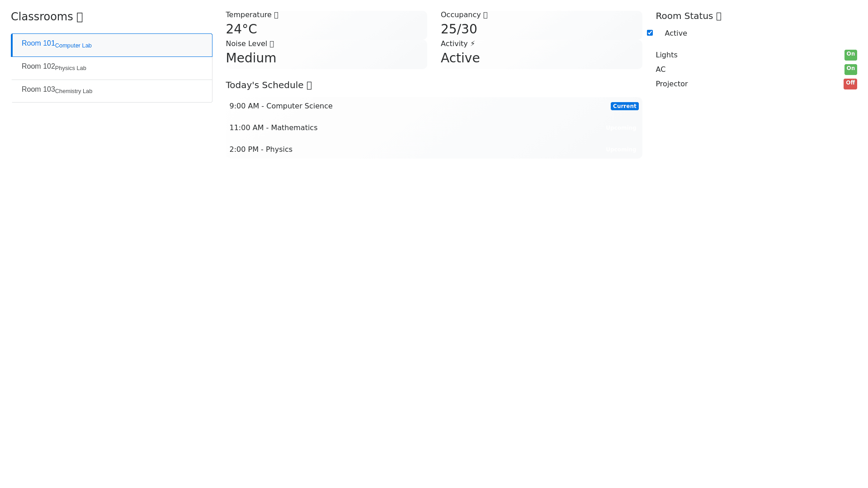Click the Noise Level label icon
Viewport: 868px width, 488px height.
point(272,44)
